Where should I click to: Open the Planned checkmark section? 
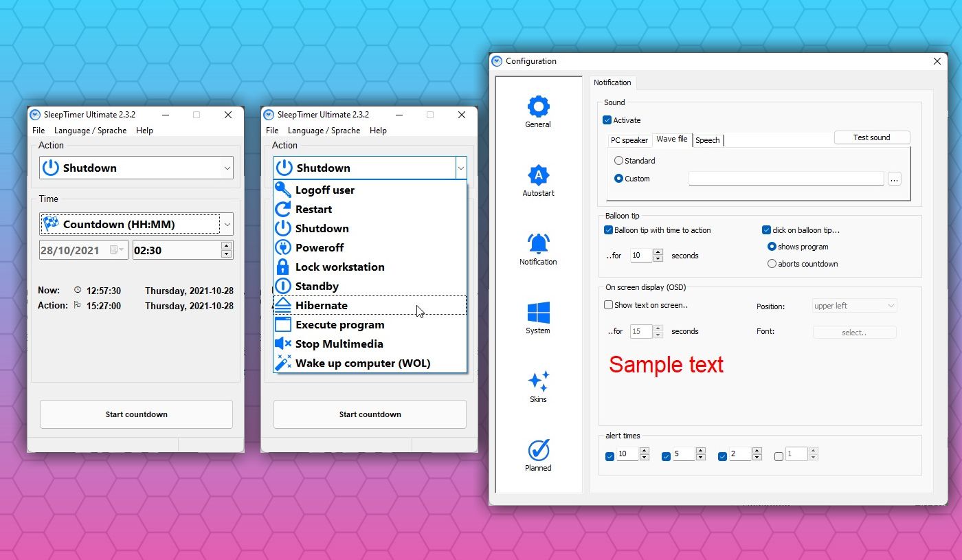[538, 450]
